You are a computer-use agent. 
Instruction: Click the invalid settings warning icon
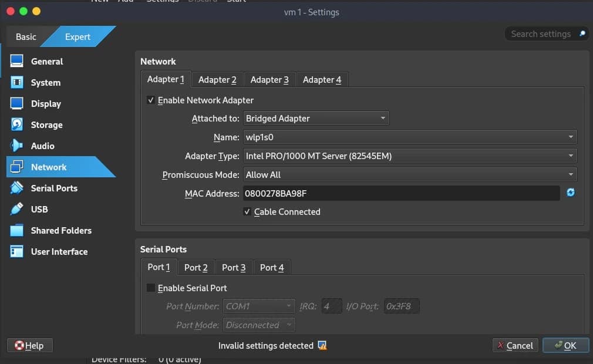322,346
